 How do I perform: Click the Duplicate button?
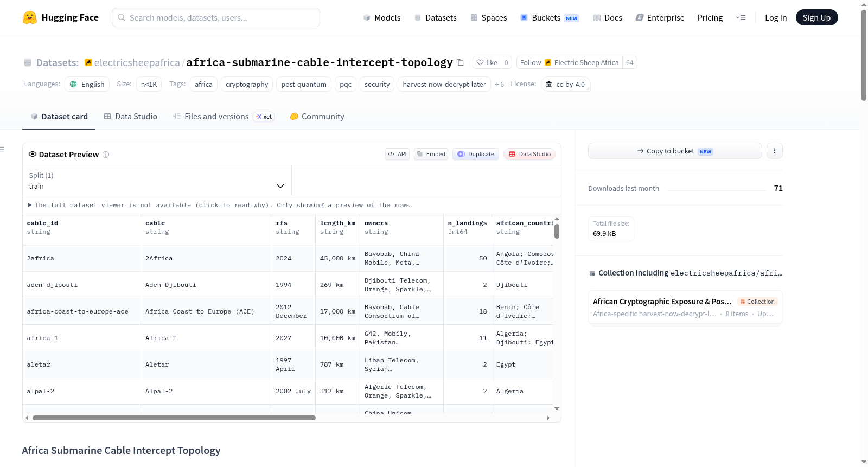pyautogui.click(x=476, y=154)
